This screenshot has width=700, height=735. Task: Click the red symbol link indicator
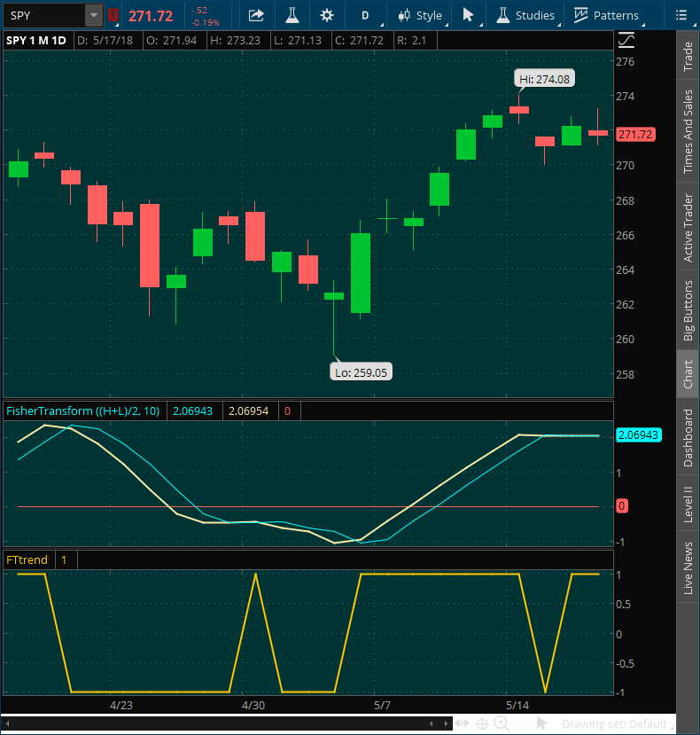pyautogui.click(x=113, y=15)
